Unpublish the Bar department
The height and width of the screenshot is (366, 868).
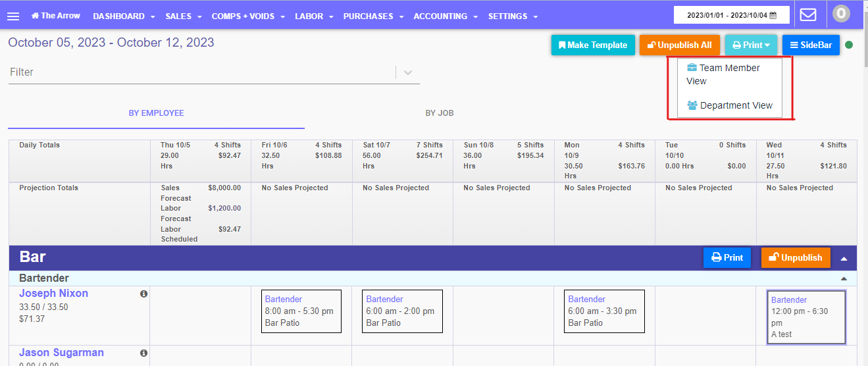pos(796,257)
